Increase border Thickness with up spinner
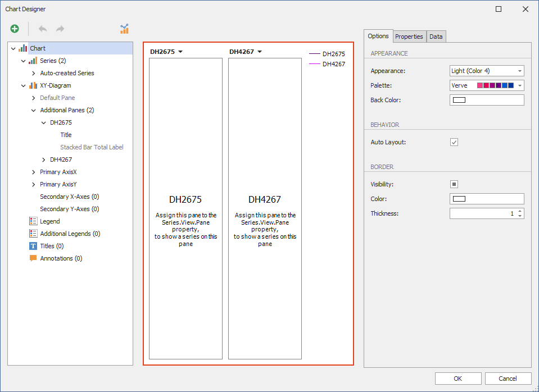Screen dimensions: 539x392 (x=520, y=211)
